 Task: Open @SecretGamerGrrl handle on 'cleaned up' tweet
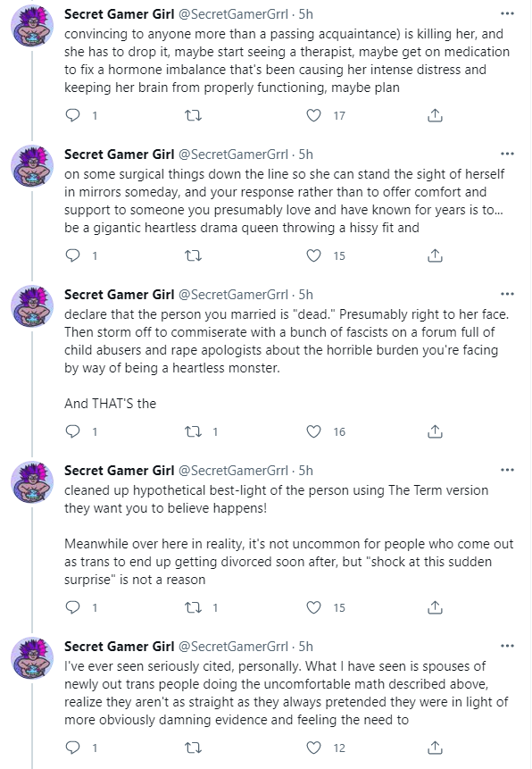click(x=233, y=471)
